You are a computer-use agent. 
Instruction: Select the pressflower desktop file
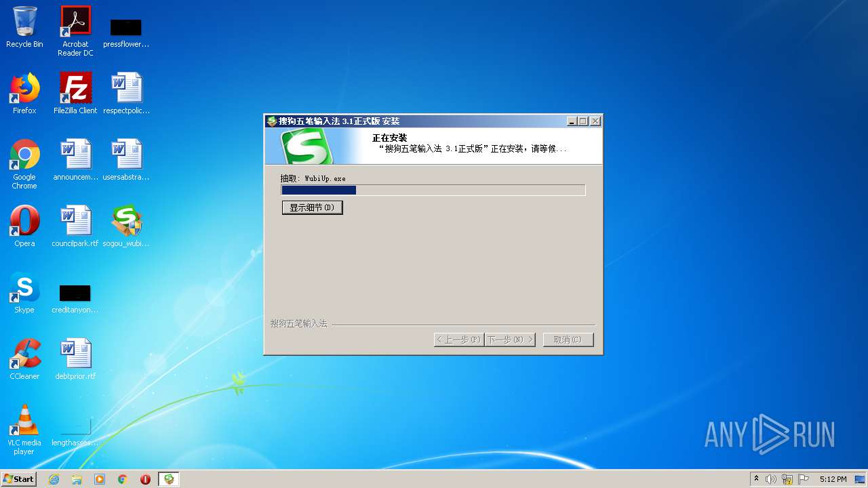126,32
